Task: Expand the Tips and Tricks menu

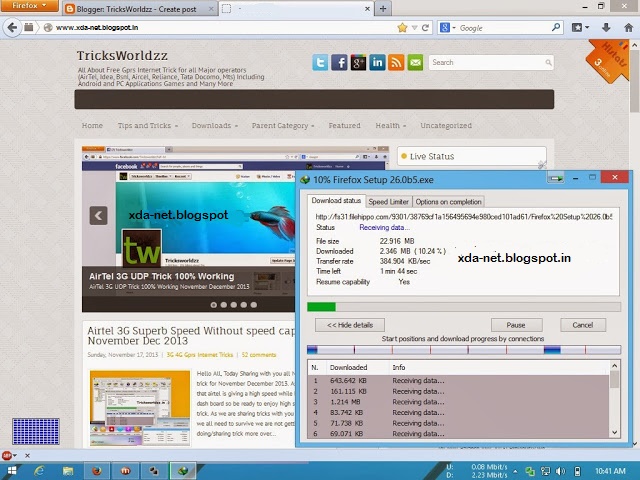Action: 148,126
